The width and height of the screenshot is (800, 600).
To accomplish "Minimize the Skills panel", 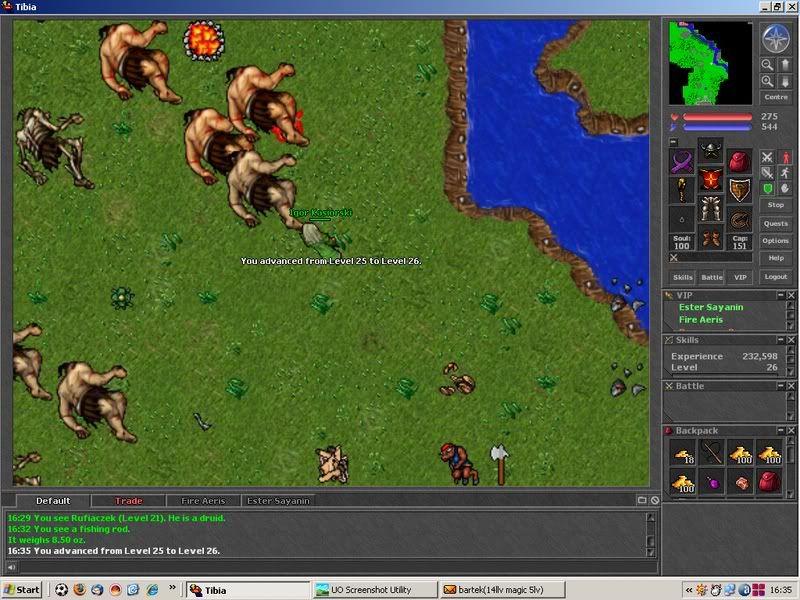I will [781, 340].
